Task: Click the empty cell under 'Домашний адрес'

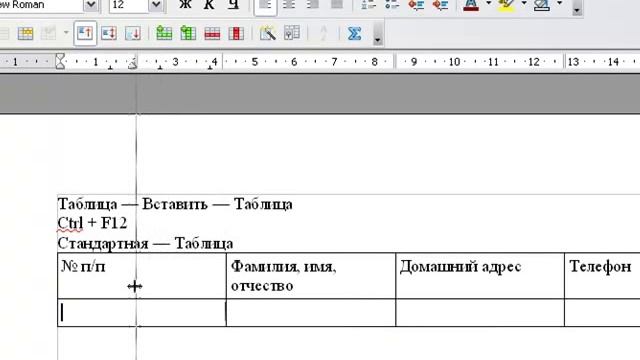Action: (480, 313)
